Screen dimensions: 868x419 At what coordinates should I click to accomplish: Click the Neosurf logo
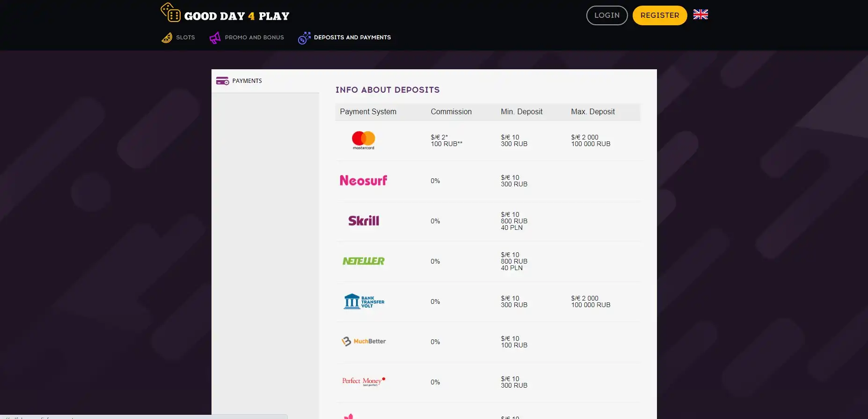tap(364, 181)
